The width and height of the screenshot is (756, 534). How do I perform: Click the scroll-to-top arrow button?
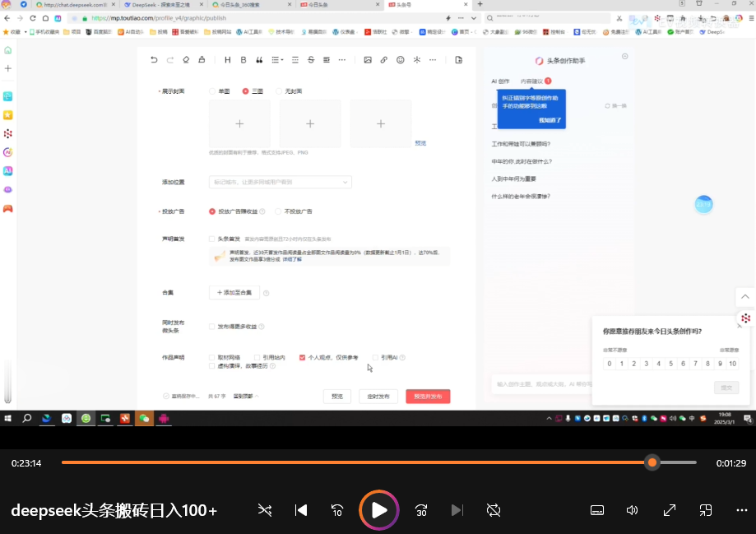pyautogui.click(x=745, y=297)
